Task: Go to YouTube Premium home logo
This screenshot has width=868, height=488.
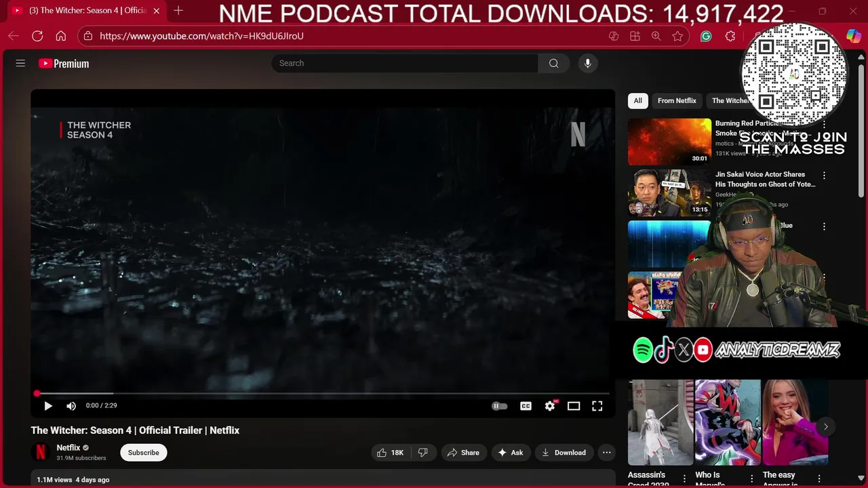Action: coord(64,64)
